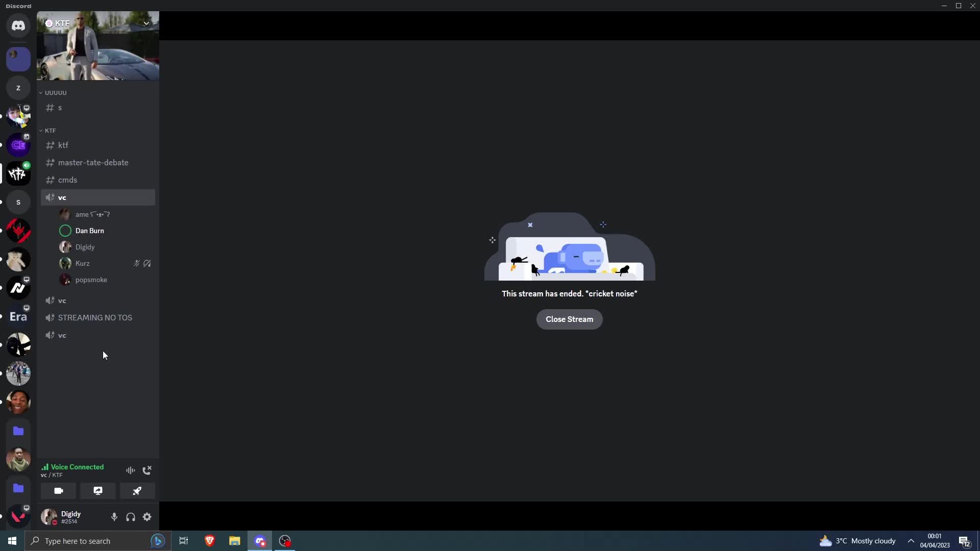Start an activity with rocket icon
This screenshot has width=980, height=551.
pyautogui.click(x=137, y=491)
